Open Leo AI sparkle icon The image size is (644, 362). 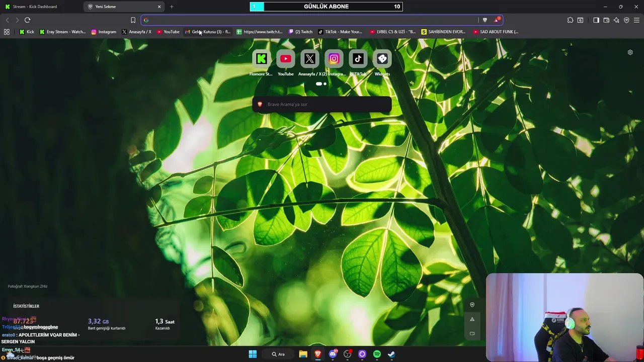click(x=616, y=20)
